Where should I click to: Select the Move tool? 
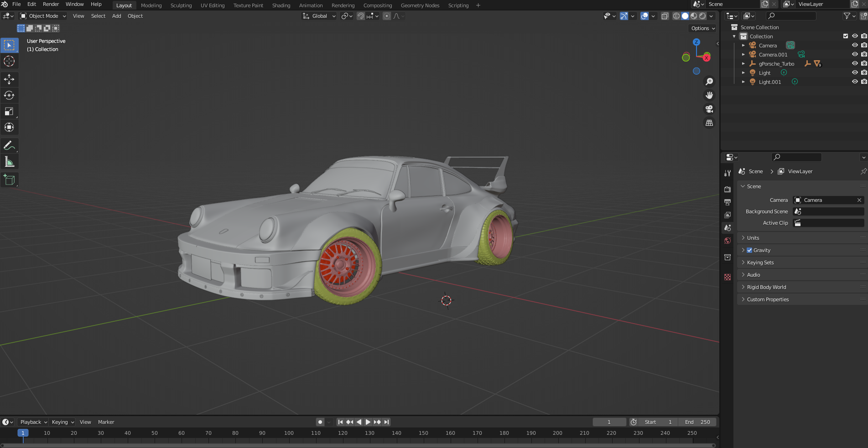(9, 79)
